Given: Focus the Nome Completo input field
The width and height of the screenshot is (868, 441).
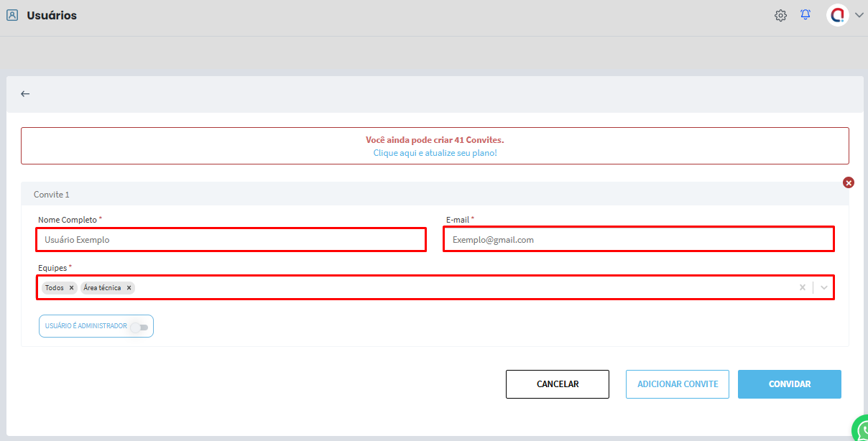Looking at the screenshot, I should click(231, 240).
